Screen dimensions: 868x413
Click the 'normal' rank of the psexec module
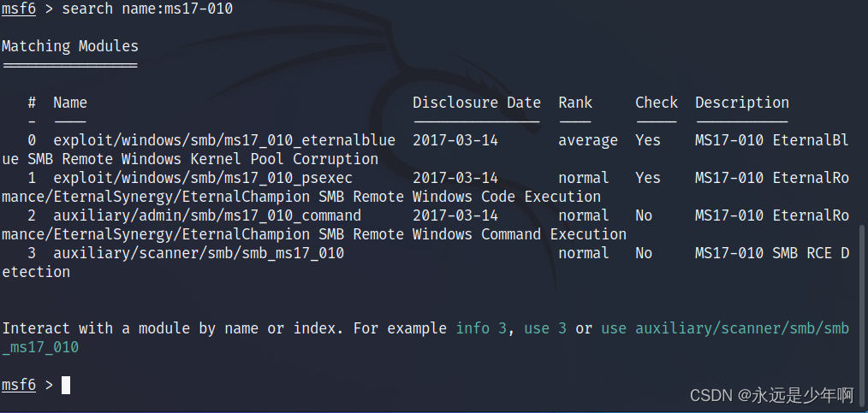click(x=584, y=178)
